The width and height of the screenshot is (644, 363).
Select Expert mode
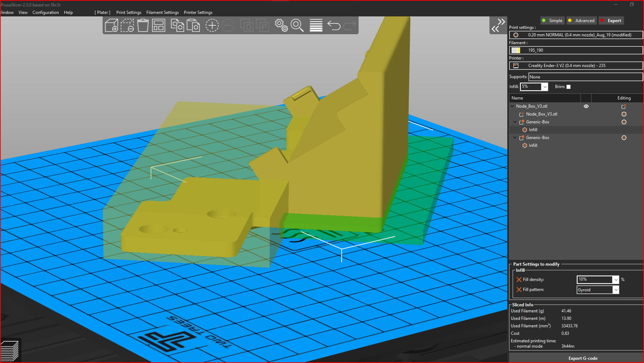tap(612, 21)
